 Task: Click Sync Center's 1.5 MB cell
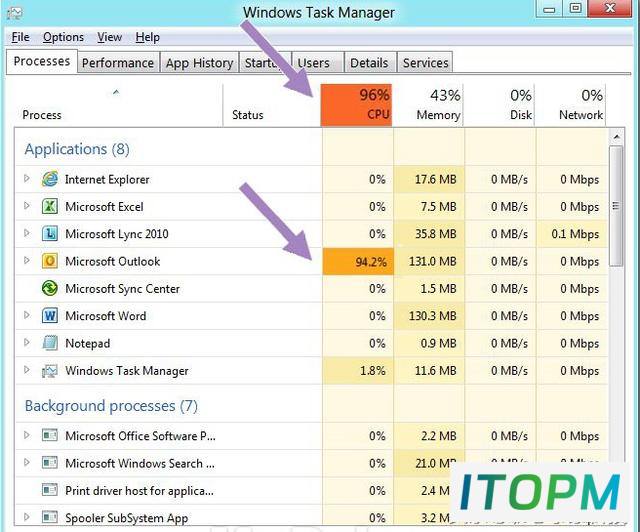[429, 289]
